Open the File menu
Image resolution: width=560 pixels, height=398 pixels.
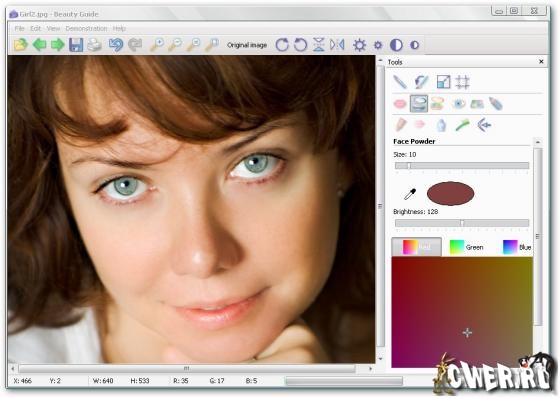[20, 28]
